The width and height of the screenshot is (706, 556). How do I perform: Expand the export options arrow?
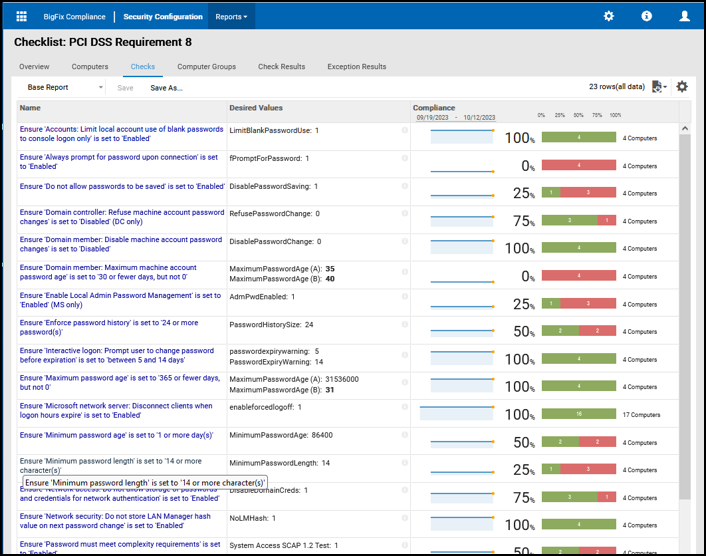tap(666, 88)
